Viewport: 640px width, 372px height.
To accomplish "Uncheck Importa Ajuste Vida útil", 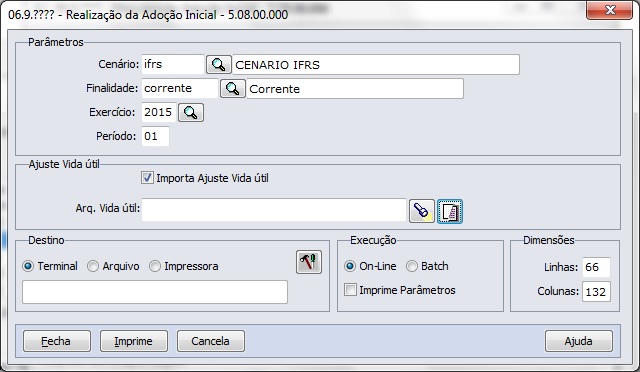I will click(x=147, y=178).
